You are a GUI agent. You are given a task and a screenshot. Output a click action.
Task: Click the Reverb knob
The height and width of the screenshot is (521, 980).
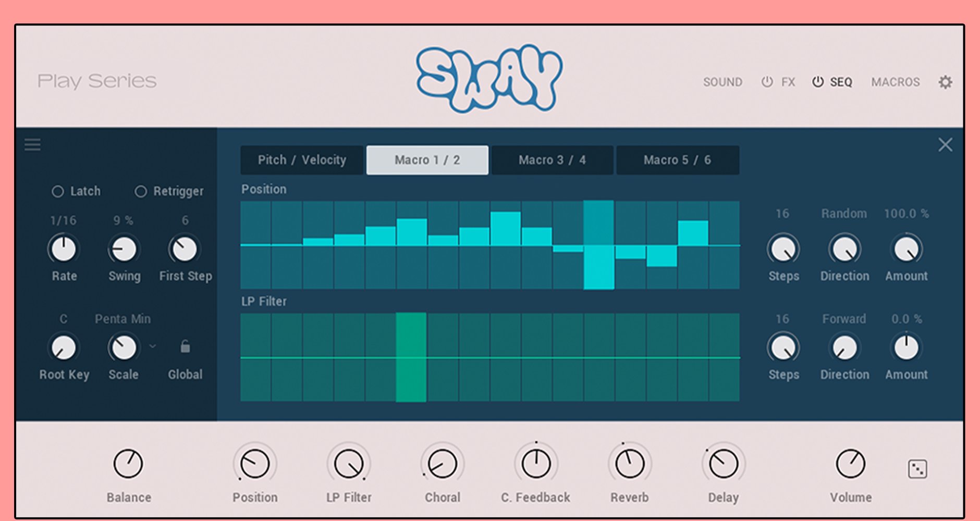tap(630, 464)
